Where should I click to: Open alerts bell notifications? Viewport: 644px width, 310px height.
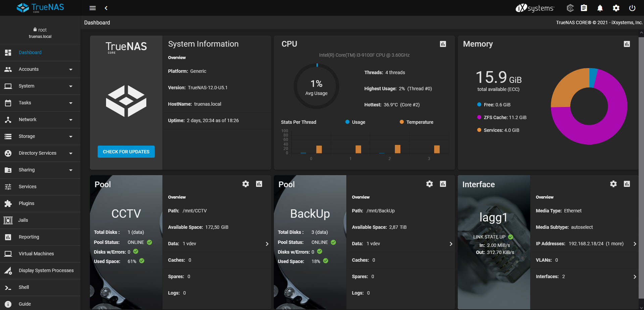(x=600, y=8)
